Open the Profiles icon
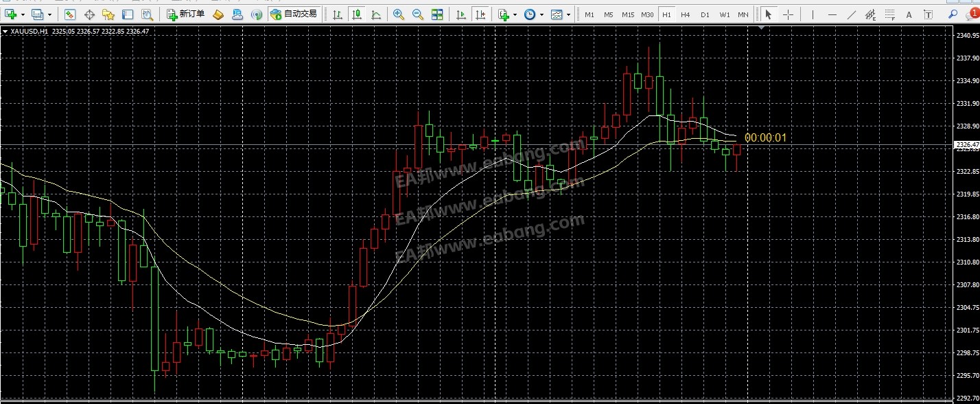The width and height of the screenshot is (980, 404). 37,14
